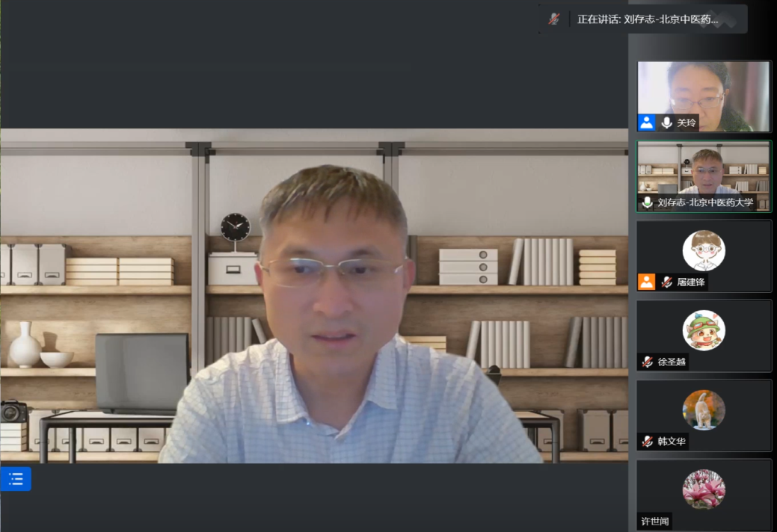This screenshot has height=532, width=777.
Task: Click the muted mic icon next to 韩文华
Action: coord(647,441)
